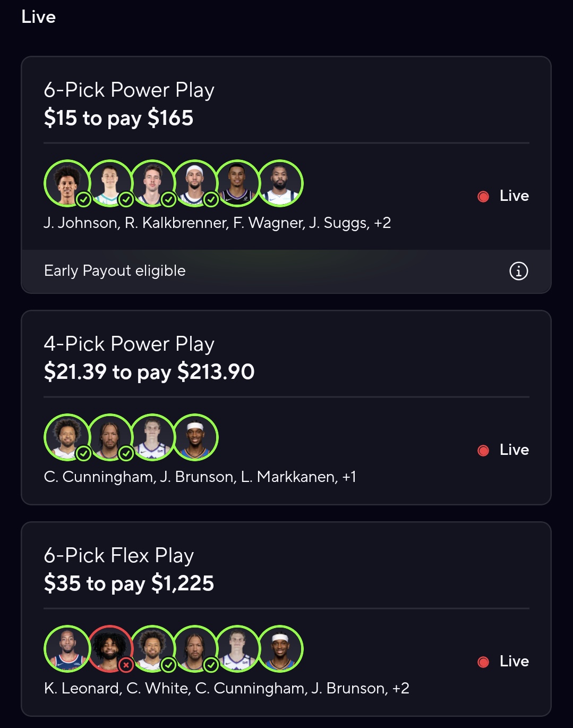This screenshot has height=728, width=573.
Task: Tap first avatar in 6-Pick Flex Play
Action: point(67,648)
